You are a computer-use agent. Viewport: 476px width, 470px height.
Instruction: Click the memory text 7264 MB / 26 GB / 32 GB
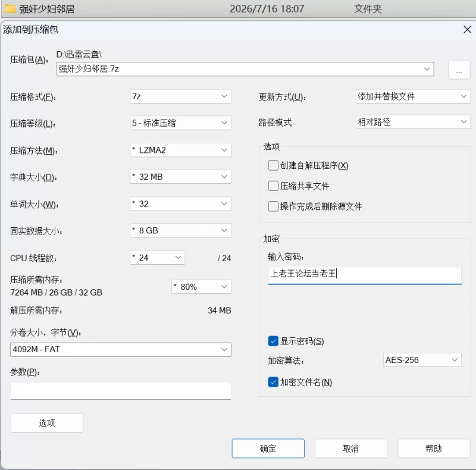pos(56,292)
